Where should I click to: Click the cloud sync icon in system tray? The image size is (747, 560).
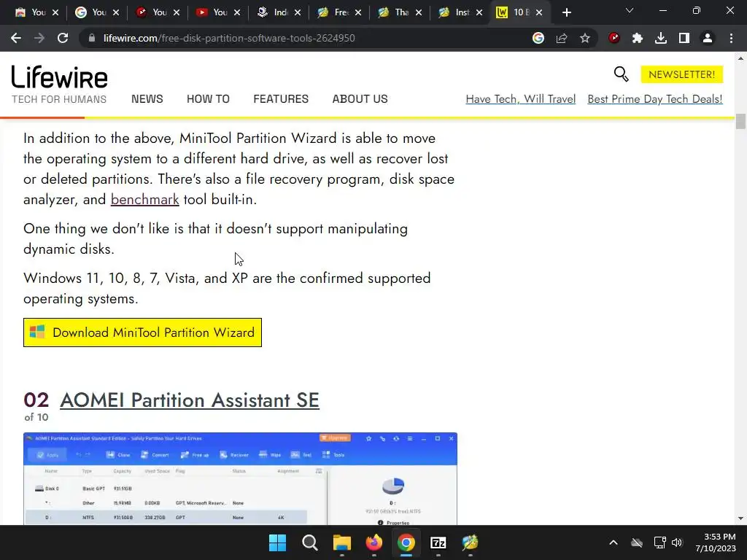coord(637,542)
